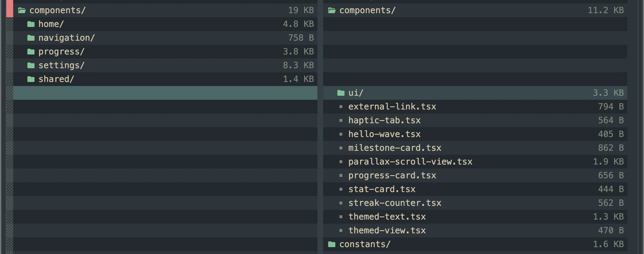Select progress-card.tsx in the right pane
Viewport: 644px width, 254px height.
[x=392, y=175]
